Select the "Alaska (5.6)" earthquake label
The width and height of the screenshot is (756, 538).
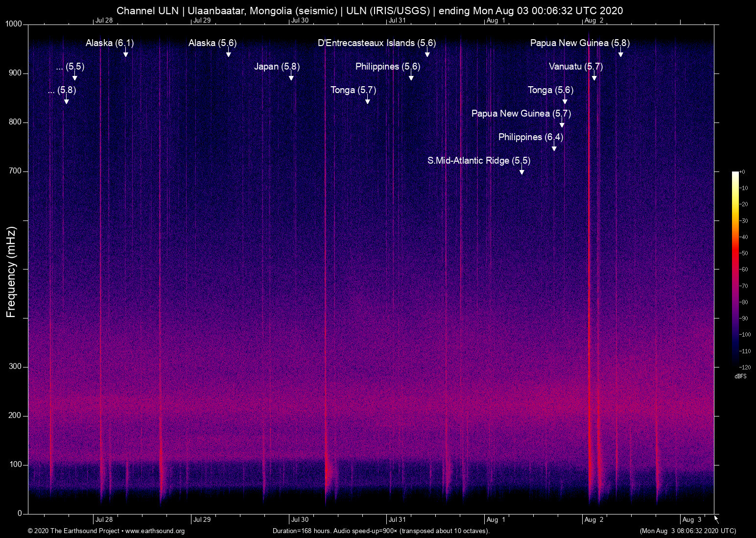pos(213,43)
